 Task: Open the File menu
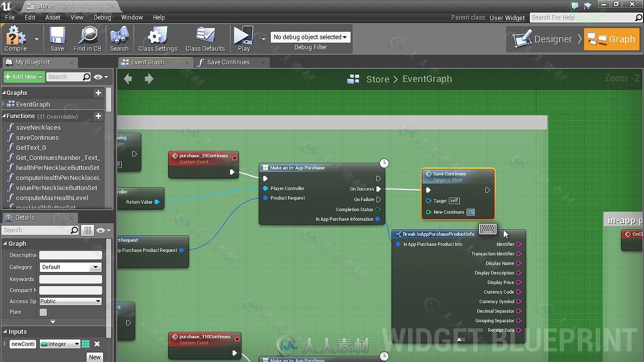click(x=10, y=17)
